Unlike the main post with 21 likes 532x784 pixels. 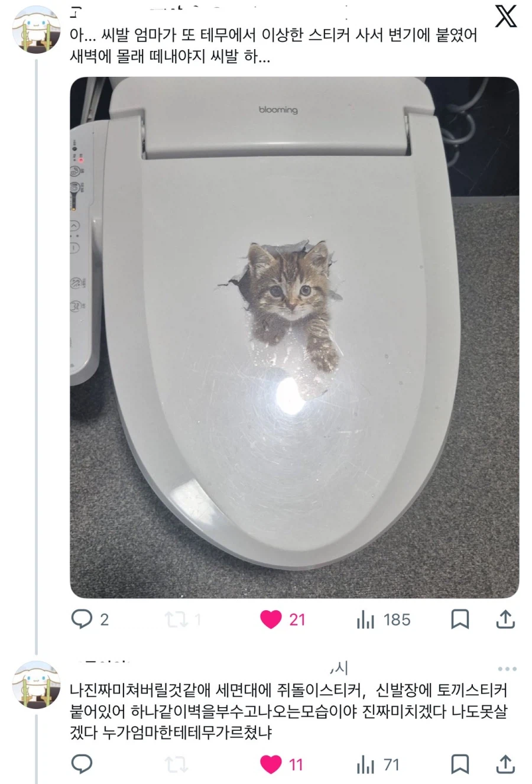tap(271, 620)
